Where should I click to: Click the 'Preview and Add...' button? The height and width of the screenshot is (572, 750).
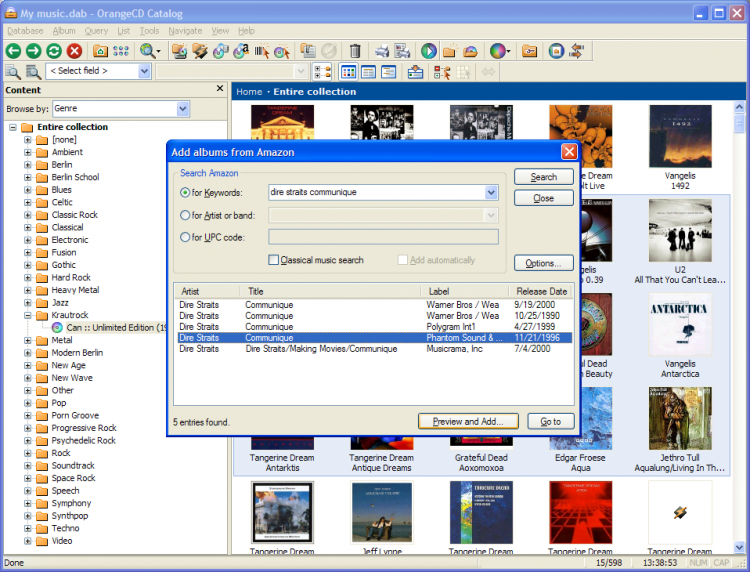(x=468, y=421)
